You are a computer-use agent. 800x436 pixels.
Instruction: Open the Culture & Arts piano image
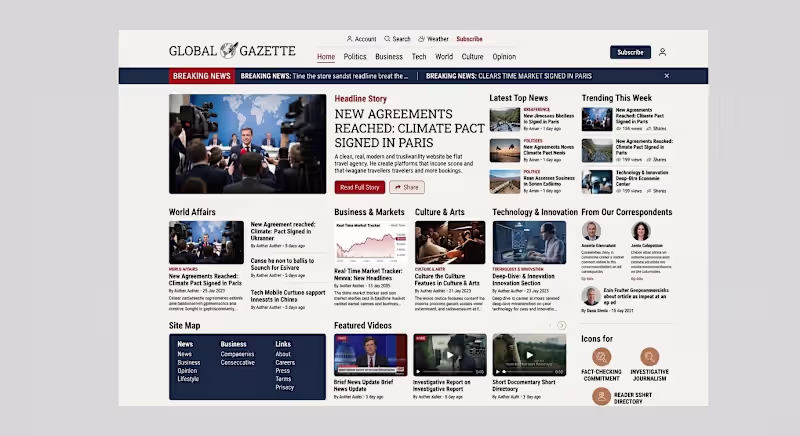coord(450,242)
